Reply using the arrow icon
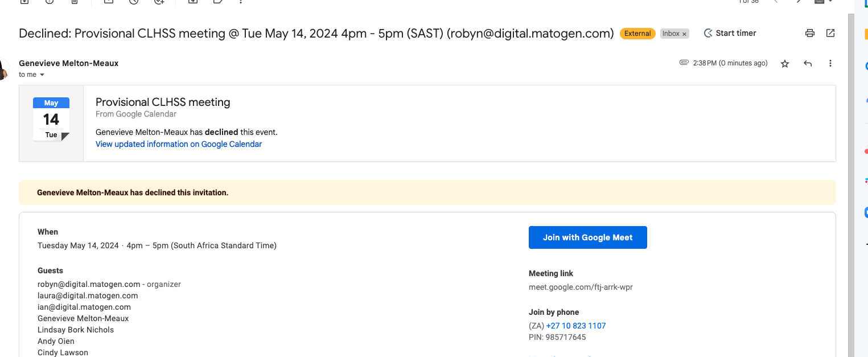The width and height of the screenshot is (868, 357). 808,63
